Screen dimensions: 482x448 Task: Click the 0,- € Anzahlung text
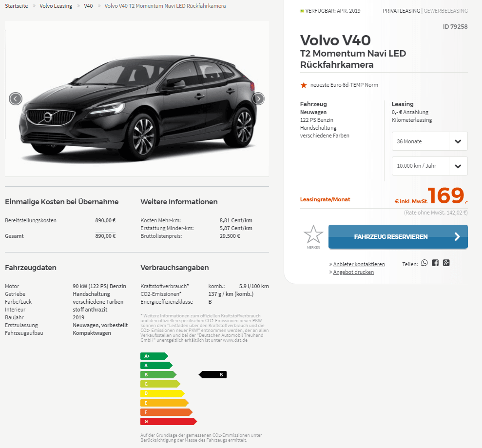[410, 112]
